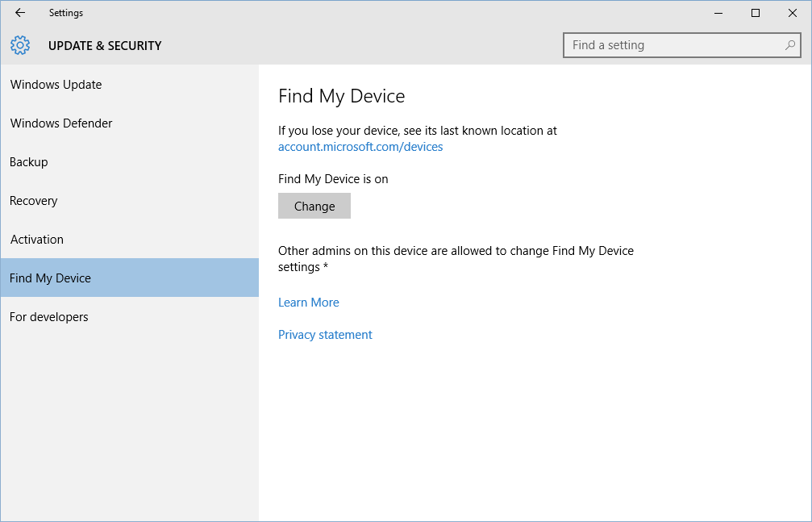Minimize the Settings window
Image resolution: width=812 pixels, height=522 pixels.
click(718, 13)
